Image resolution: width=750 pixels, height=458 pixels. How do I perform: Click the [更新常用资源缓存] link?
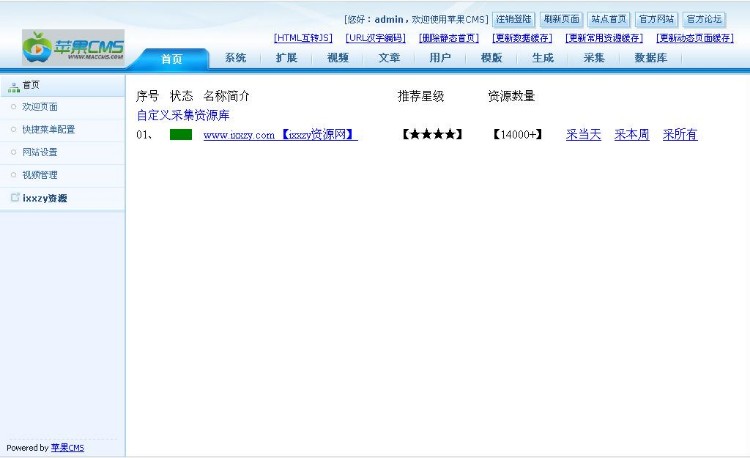click(604, 38)
